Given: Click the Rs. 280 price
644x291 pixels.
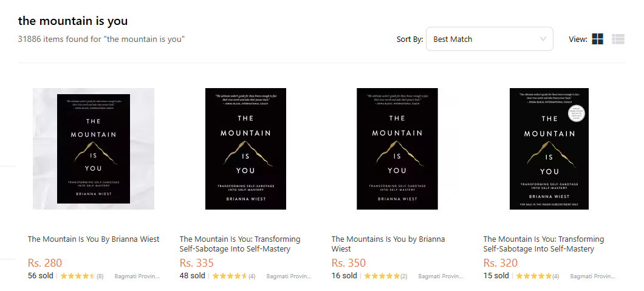Looking at the screenshot, I should (45, 263).
